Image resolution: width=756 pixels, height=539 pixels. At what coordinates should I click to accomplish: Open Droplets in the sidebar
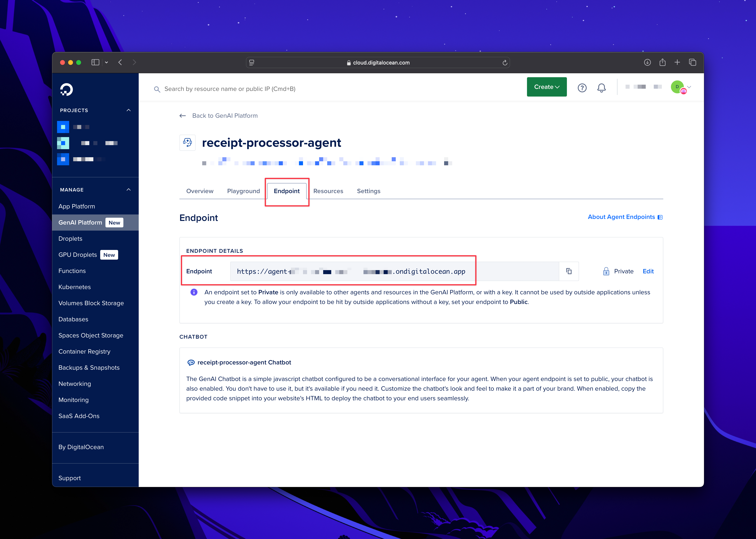pos(70,239)
